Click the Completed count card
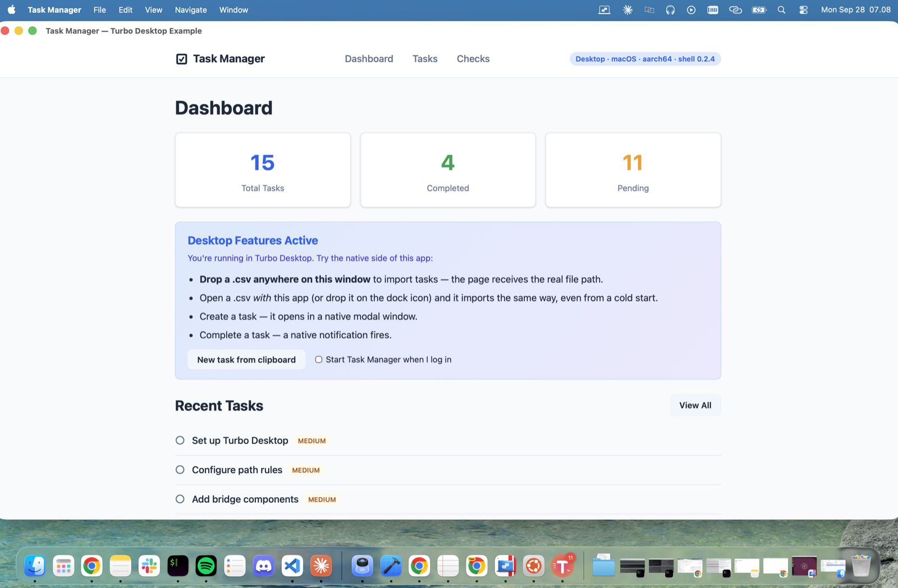 tap(448, 170)
